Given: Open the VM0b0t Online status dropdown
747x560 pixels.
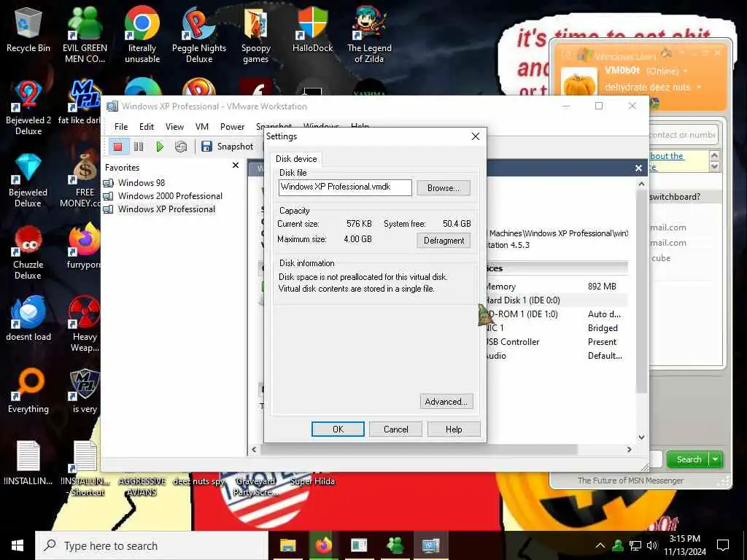Looking at the screenshot, I should coord(686,71).
